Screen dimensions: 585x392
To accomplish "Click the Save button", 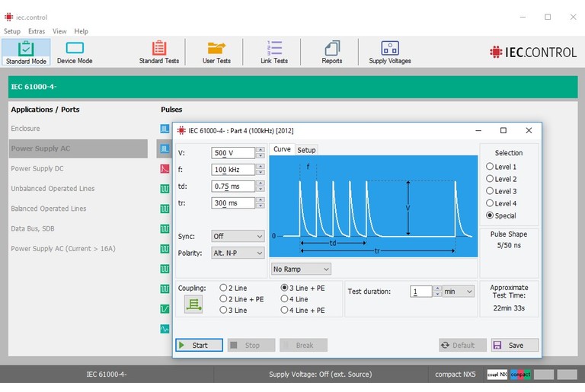I will pyautogui.click(x=515, y=345).
